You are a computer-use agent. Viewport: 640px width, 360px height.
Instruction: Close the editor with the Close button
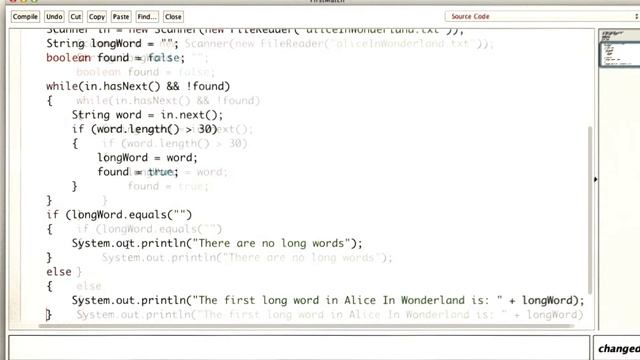point(173,17)
